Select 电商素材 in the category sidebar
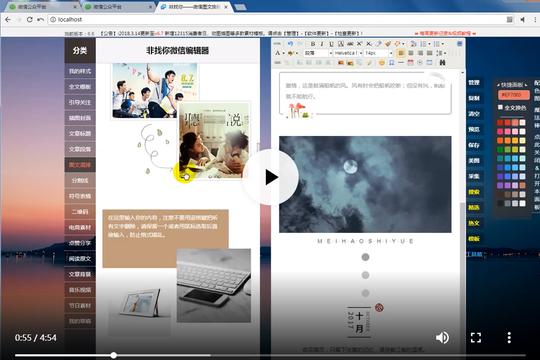This screenshot has height=360, width=540. tap(80, 227)
